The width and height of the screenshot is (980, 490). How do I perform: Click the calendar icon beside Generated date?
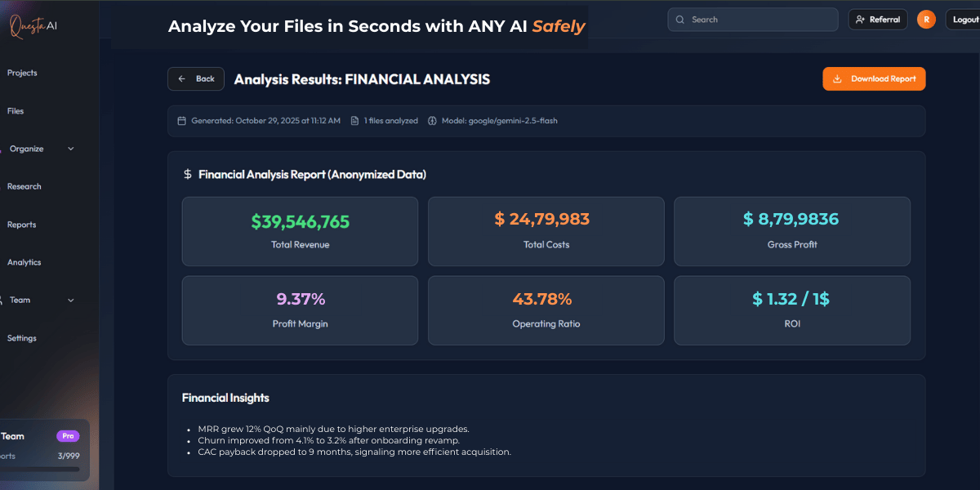[182, 121]
